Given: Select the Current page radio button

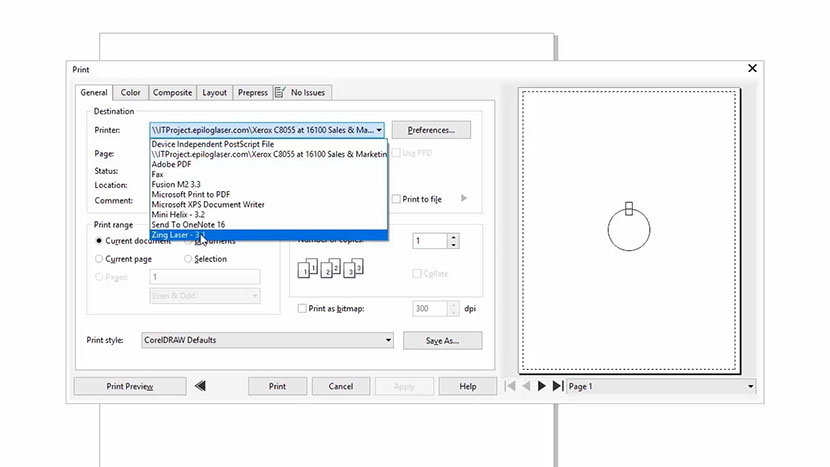Looking at the screenshot, I should pyautogui.click(x=98, y=259).
